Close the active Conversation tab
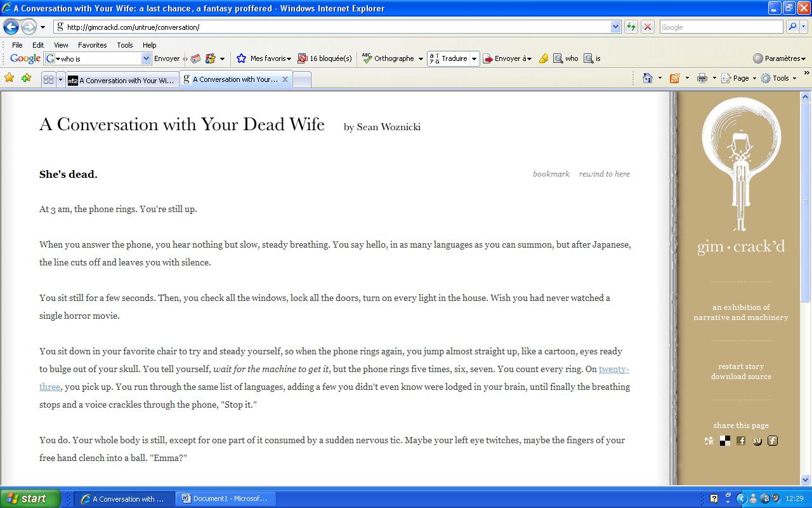This screenshot has height=508, width=812. coord(285,79)
